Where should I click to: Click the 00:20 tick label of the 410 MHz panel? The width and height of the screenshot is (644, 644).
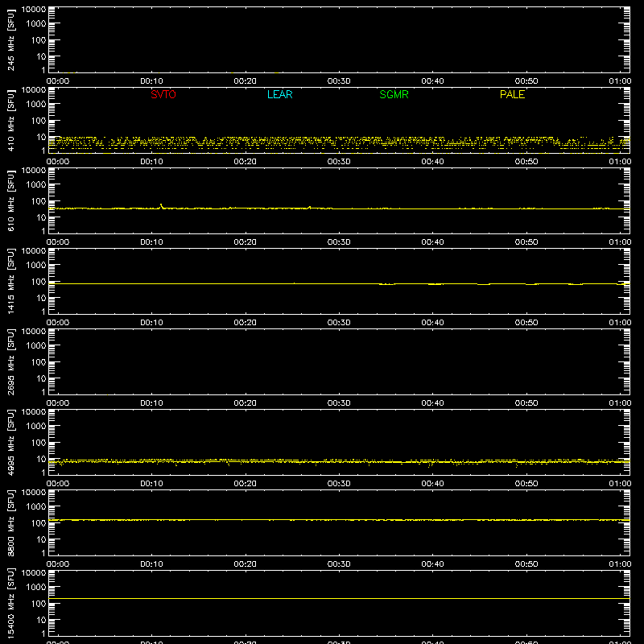click(x=246, y=162)
